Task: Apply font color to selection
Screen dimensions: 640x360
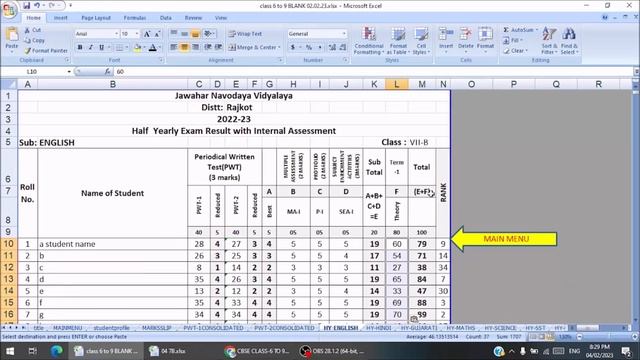Action: 153,48
